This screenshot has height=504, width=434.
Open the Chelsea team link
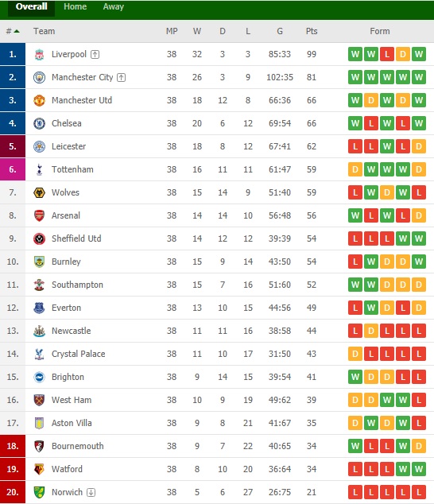tap(67, 123)
